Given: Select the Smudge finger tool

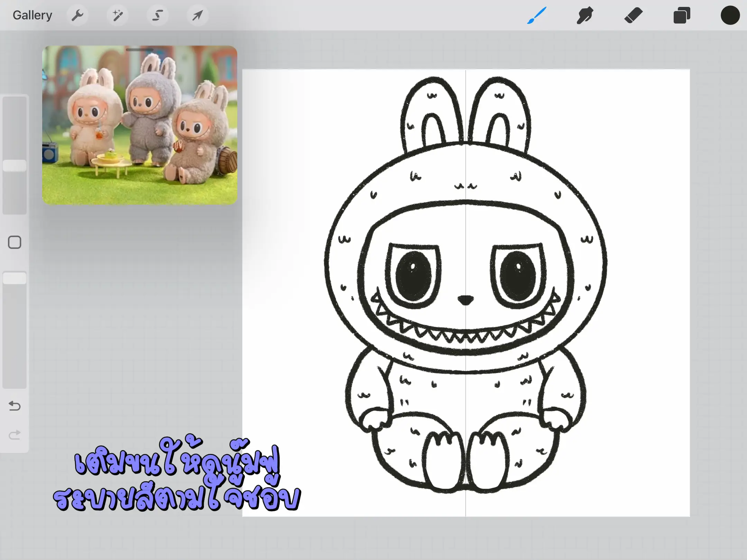Looking at the screenshot, I should [x=585, y=15].
